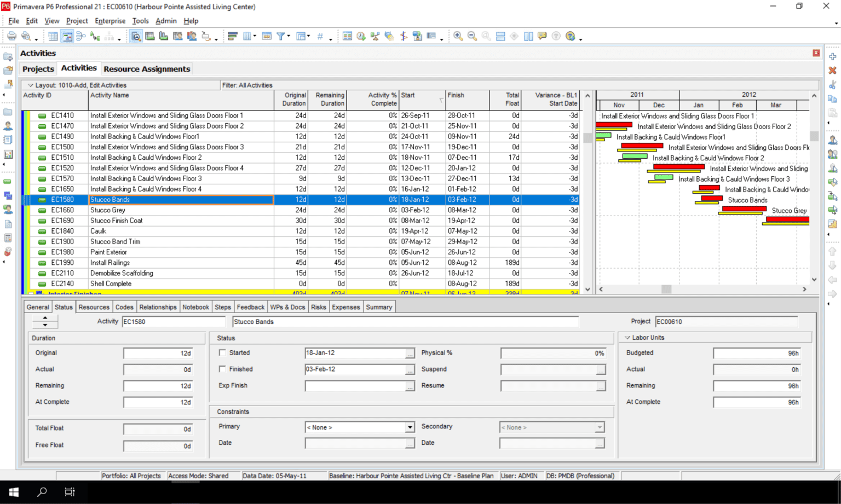Screen dimensions: 841x504
Task: Open the Secondary constraint date picker button
Action: pyautogui.click(x=601, y=443)
